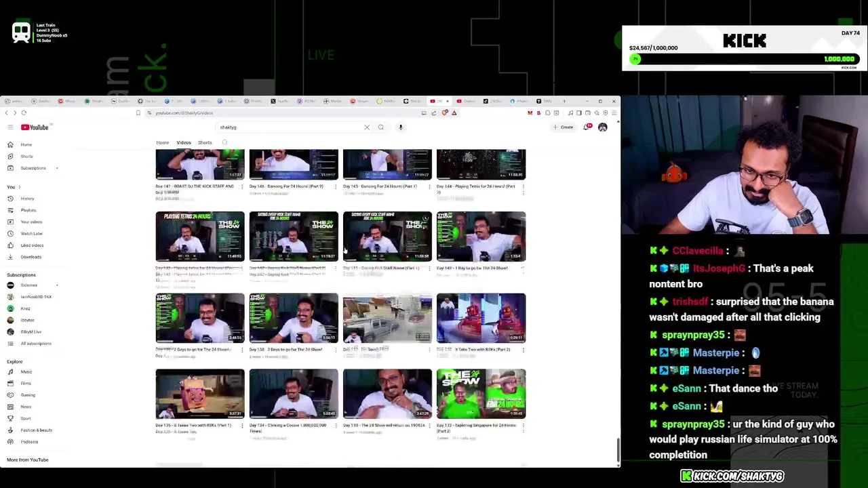
Task: Switch to channel Home tab
Action: coord(163,142)
